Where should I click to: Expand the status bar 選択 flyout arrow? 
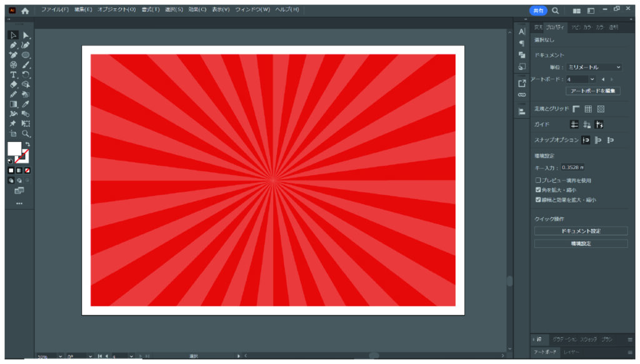(238, 357)
